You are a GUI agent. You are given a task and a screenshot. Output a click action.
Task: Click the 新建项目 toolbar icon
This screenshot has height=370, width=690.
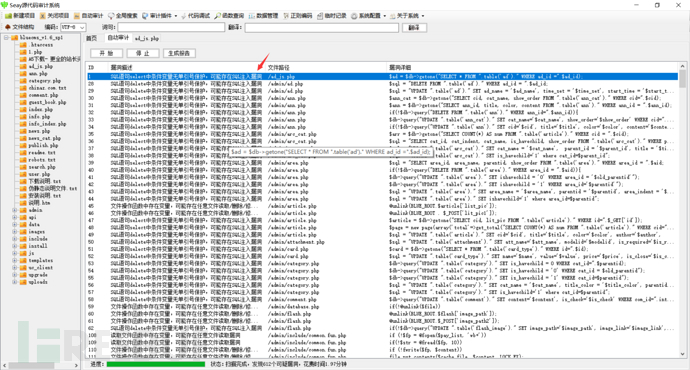[8, 16]
